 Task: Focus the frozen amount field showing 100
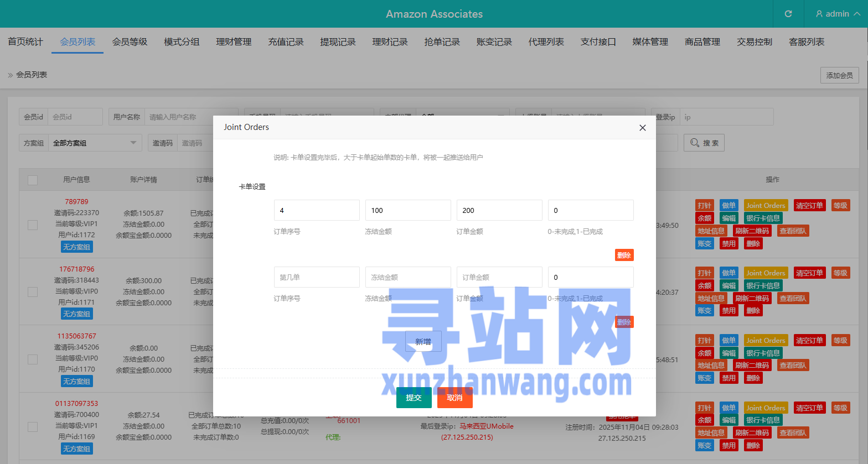pos(408,210)
